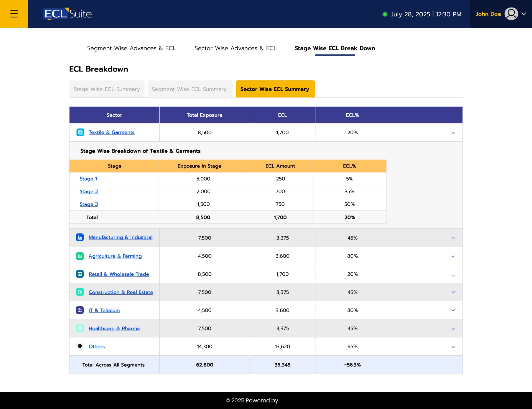The height and width of the screenshot is (409, 532).
Task: Expand the Manufacturing & Industrial row
Action: click(453, 238)
